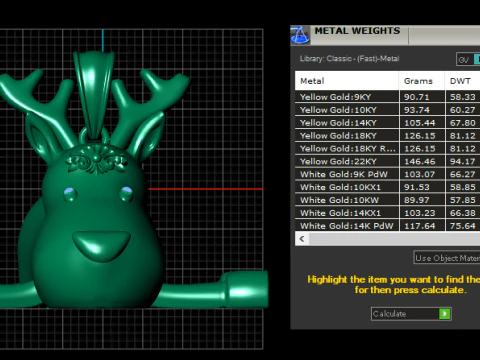The image size is (480, 360).
Task: Select the Yellow Gold:14KY row
Action: pos(387,123)
